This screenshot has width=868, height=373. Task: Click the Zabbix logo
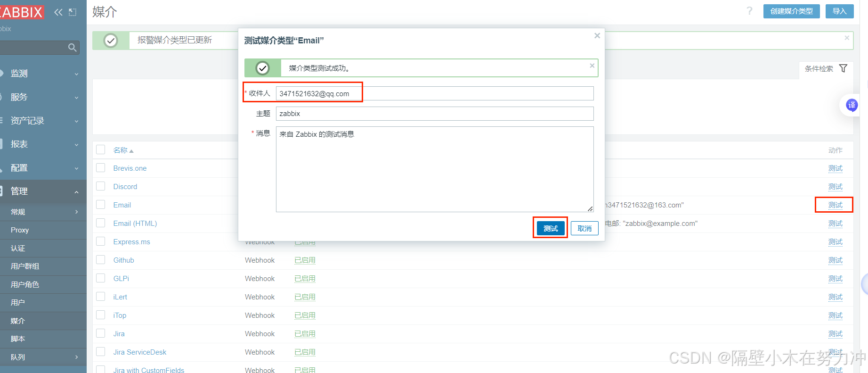point(22,12)
